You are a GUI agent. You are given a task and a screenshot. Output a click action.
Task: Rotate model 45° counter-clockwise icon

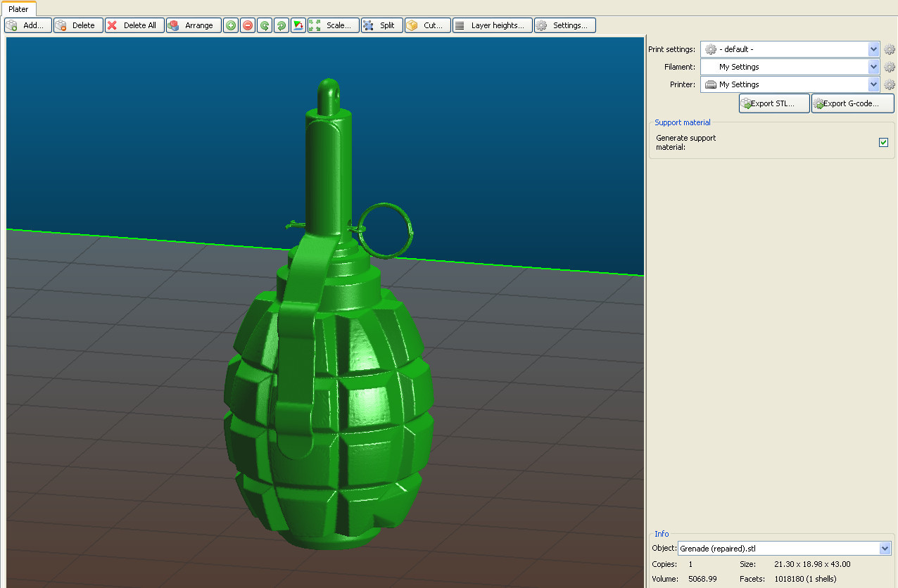click(x=265, y=25)
